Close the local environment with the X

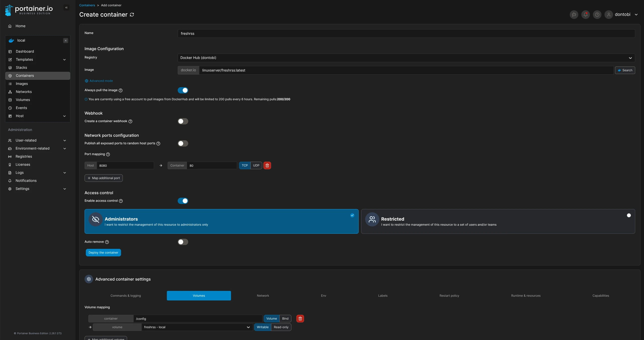point(66,41)
